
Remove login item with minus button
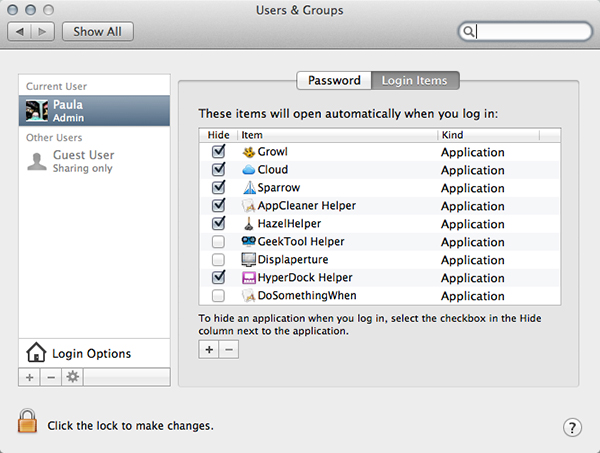click(229, 349)
